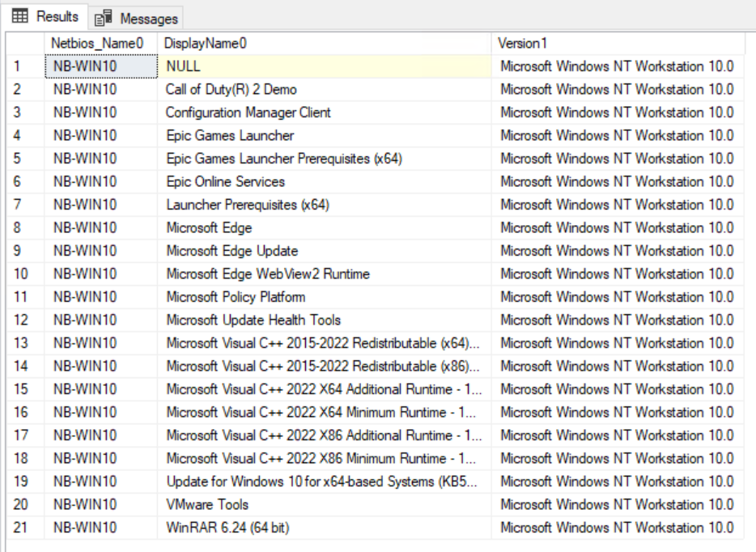Select the DisplayName0 column header
Image resolution: width=756 pixels, height=552 pixels.
click(324, 44)
